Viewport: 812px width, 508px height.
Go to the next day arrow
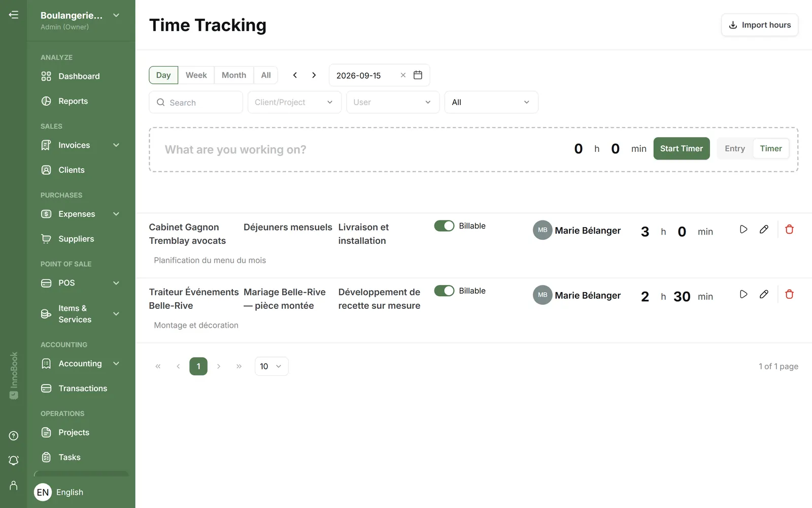314,75
